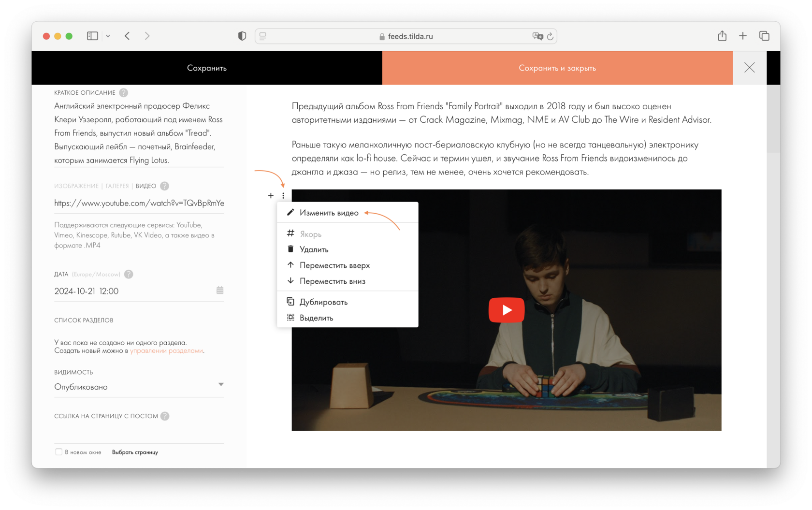
Task: Click the paragraph starting with Предыдущий альбом
Action: pyautogui.click(x=502, y=113)
